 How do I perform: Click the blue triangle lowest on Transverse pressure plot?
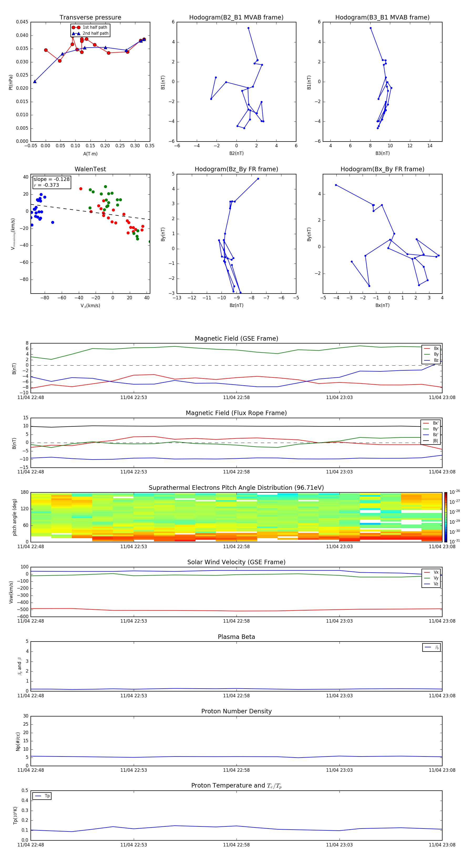[35, 82]
